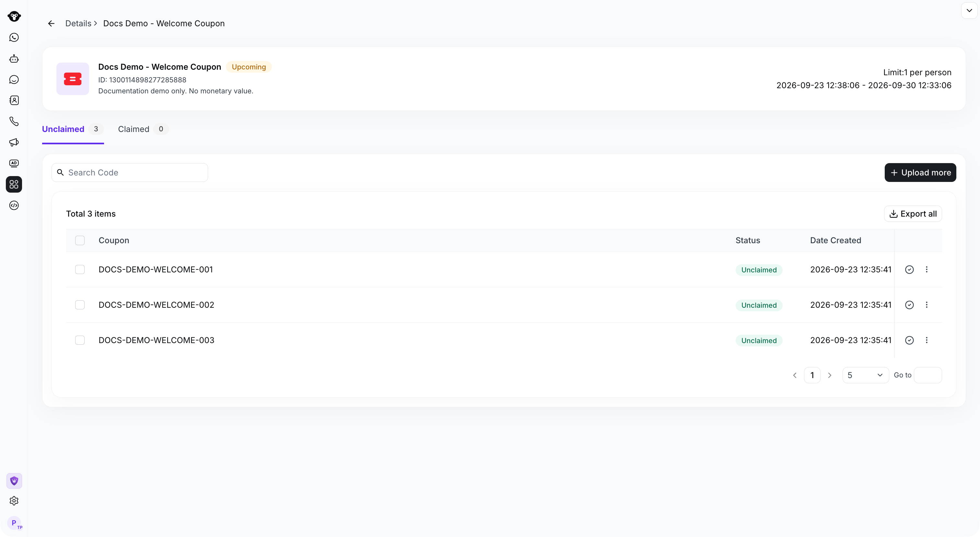Go to the previous page arrow
The image size is (980, 537).
point(795,375)
